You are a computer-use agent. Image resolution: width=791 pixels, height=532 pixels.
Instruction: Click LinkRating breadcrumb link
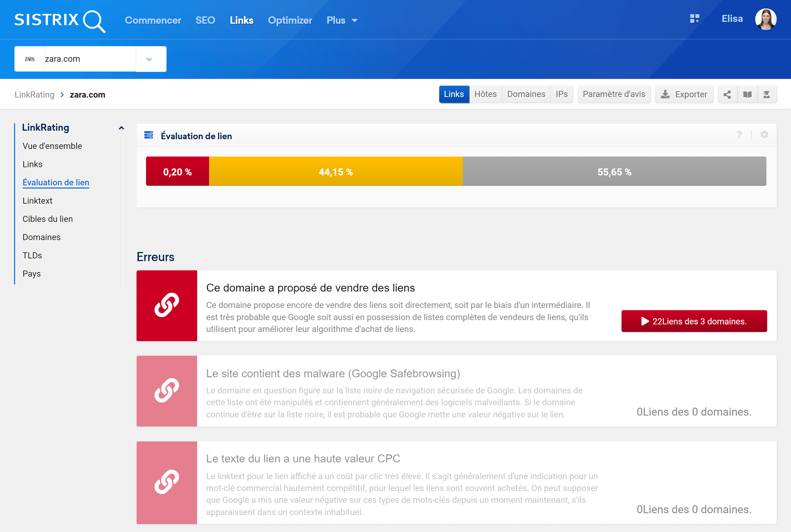click(x=34, y=95)
